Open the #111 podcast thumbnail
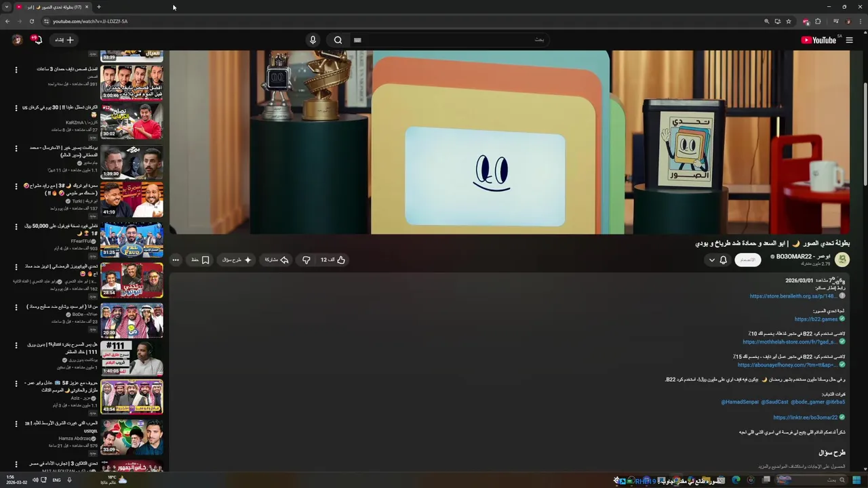This screenshot has width=868, height=488. [x=132, y=359]
